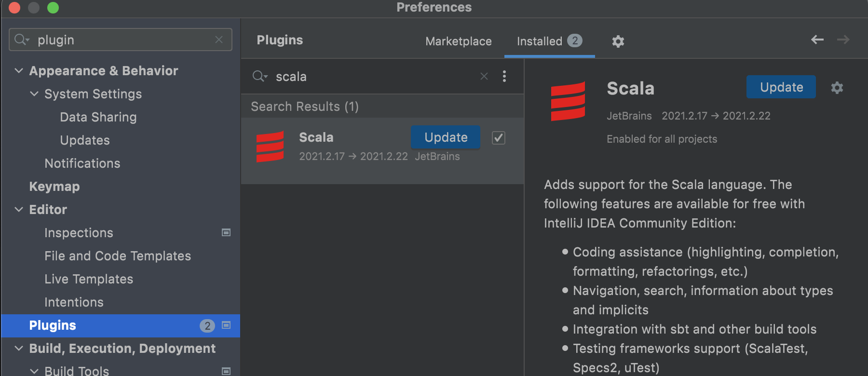
Task: Open the Keymap settings page
Action: point(54,187)
